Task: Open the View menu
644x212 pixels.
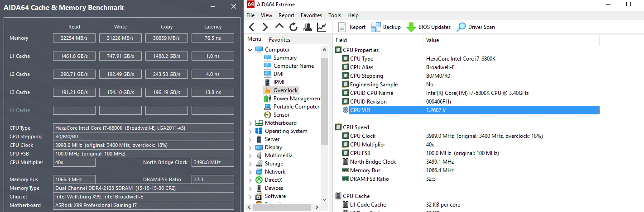Action: click(267, 15)
